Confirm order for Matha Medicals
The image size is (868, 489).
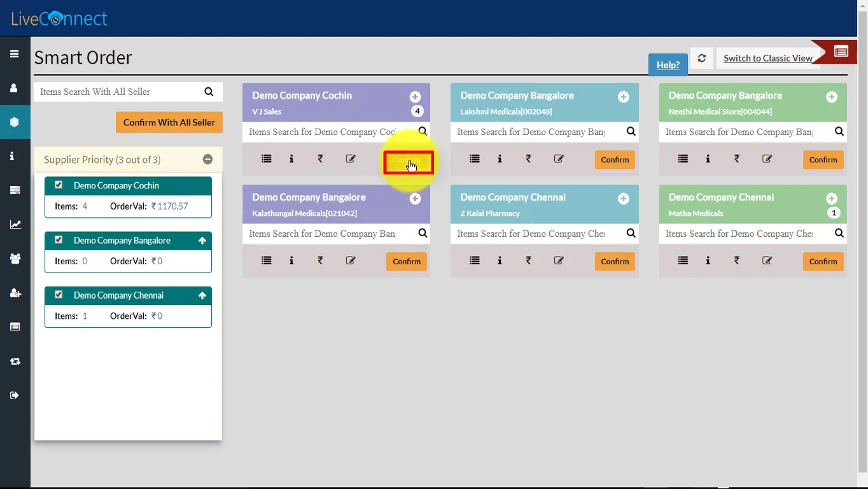(823, 262)
